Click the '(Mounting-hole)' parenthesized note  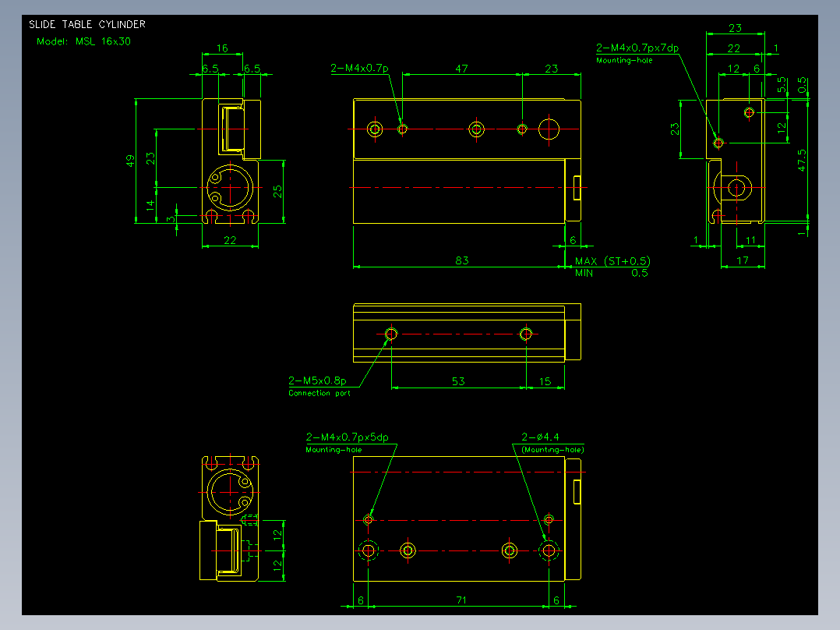point(553,450)
